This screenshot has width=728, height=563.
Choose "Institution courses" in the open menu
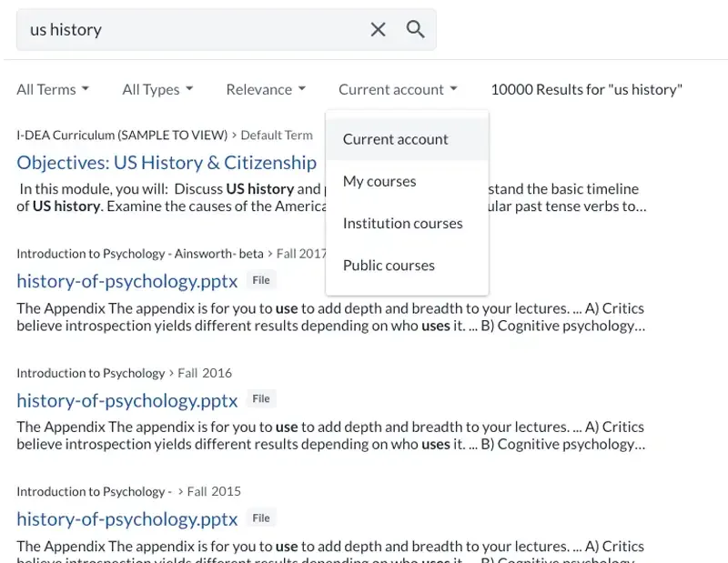(402, 223)
